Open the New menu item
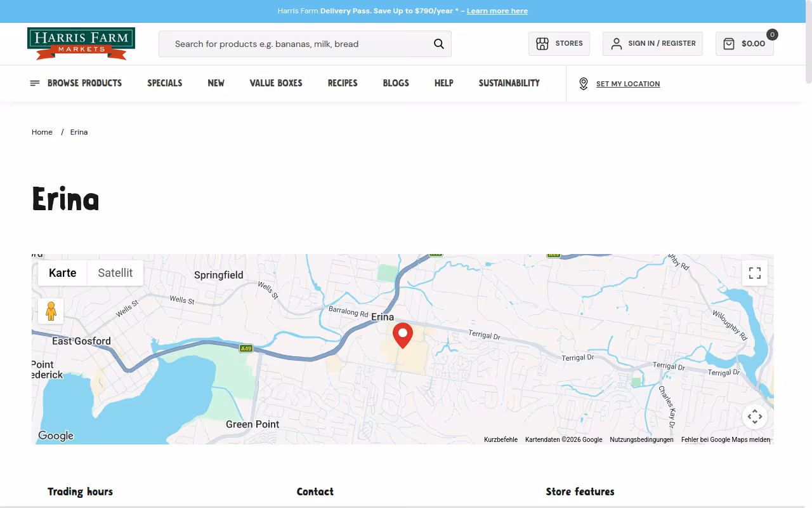 [x=216, y=83]
